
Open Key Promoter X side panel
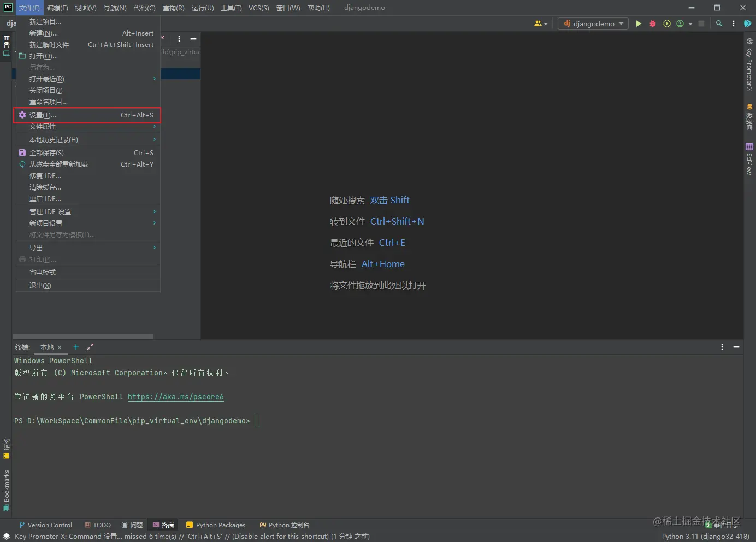click(x=749, y=64)
